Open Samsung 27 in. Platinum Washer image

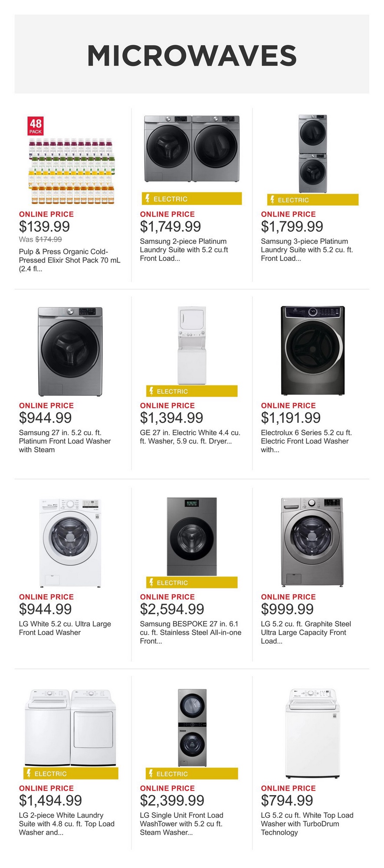point(70,352)
